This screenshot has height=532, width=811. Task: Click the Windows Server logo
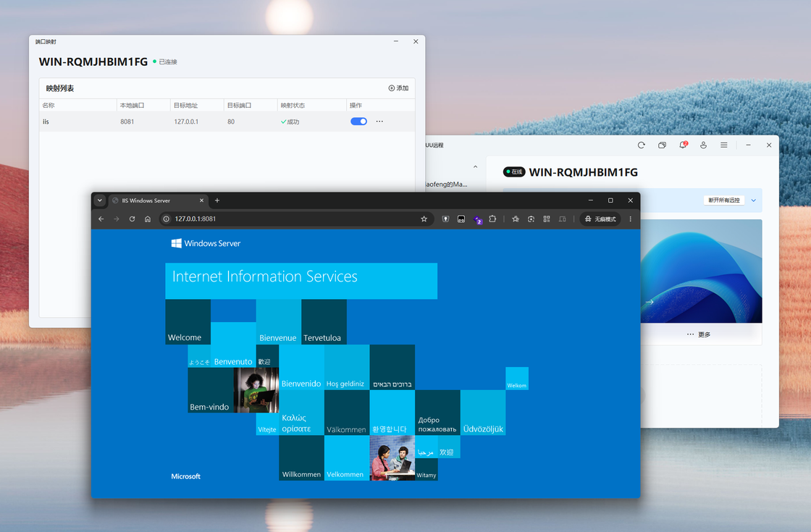coord(206,243)
